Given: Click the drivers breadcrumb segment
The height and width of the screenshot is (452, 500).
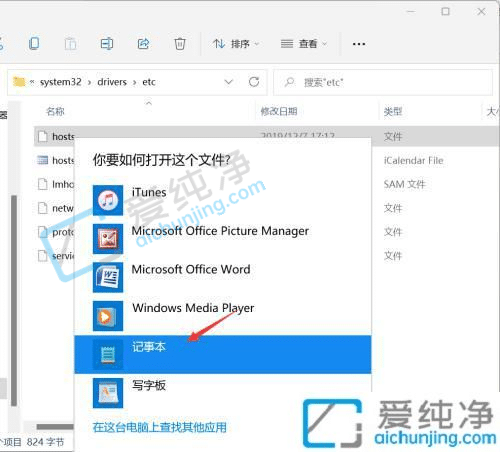Looking at the screenshot, I should coord(112,82).
